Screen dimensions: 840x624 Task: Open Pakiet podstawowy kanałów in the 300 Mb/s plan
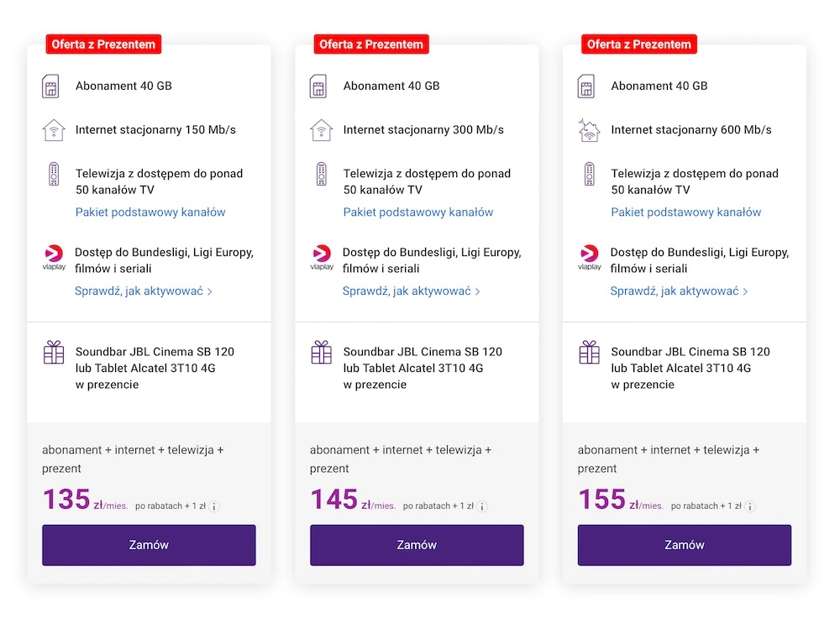pos(418,212)
